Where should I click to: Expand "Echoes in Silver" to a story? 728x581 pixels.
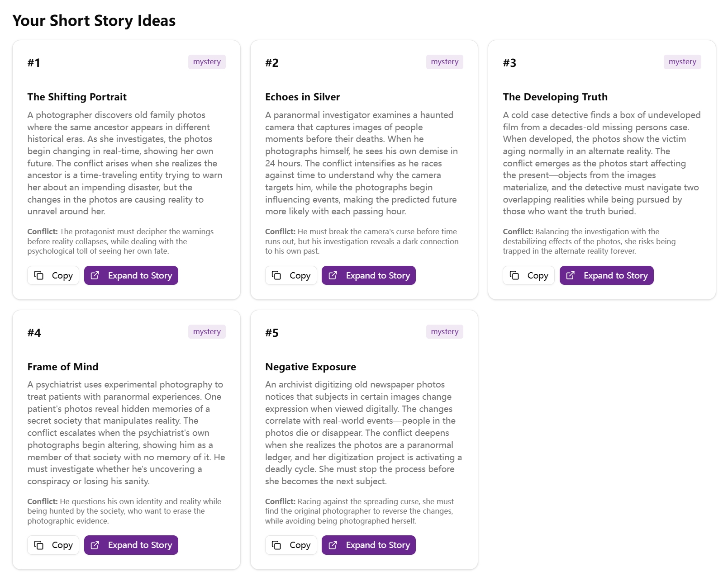click(x=368, y=275)
